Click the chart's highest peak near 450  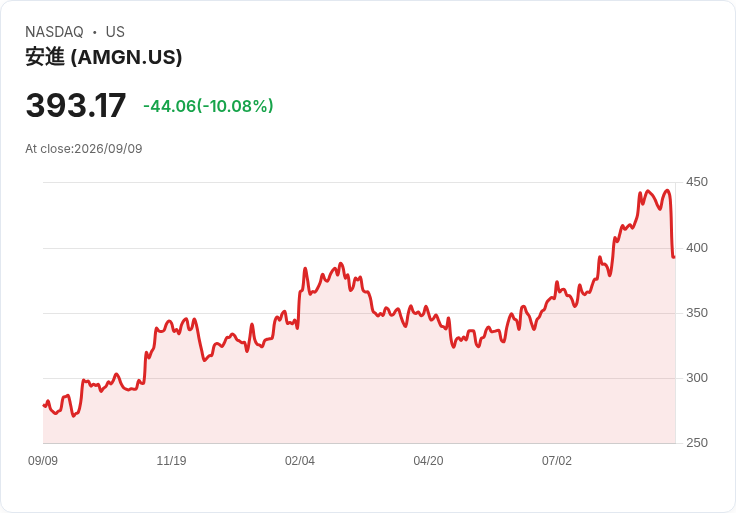pyautogui.click(x=667, y=191)
